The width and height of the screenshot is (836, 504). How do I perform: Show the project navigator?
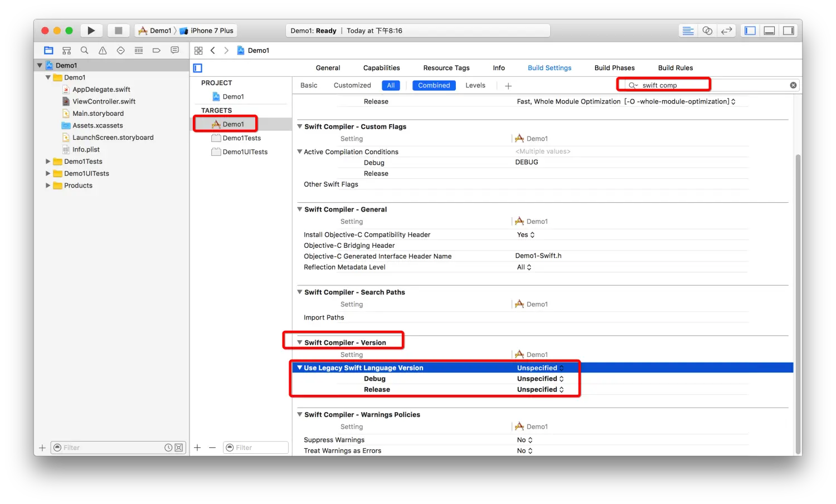(x=48, y=50)
